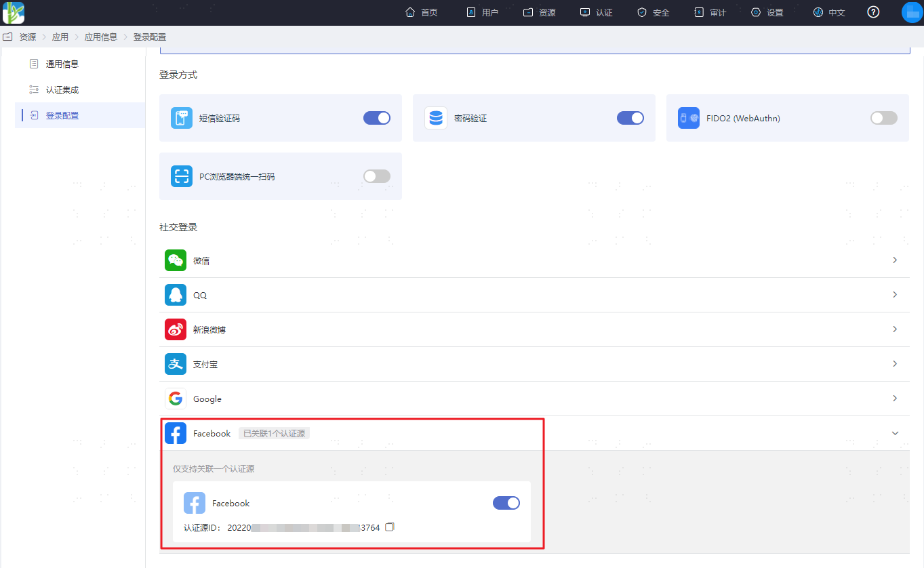Viewport: 924px width, 568px height.
Task: Open the help question mark icon
Action: pyautogui.click(x=873, y=12)
